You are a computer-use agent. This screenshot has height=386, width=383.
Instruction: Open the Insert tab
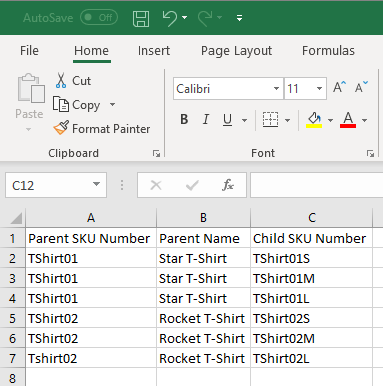(x=154, y=51)
